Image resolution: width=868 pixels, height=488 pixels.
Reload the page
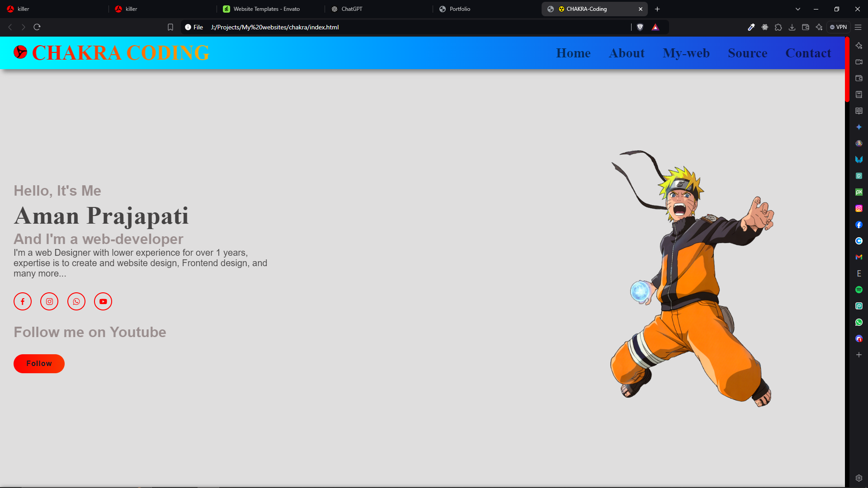point(37,27)
